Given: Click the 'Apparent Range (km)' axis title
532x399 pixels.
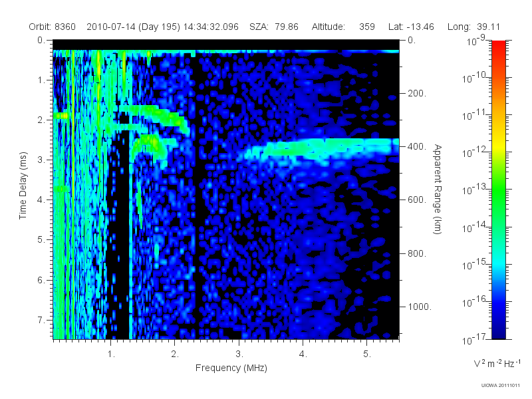Looking at the screenshot, I should 438,189.
